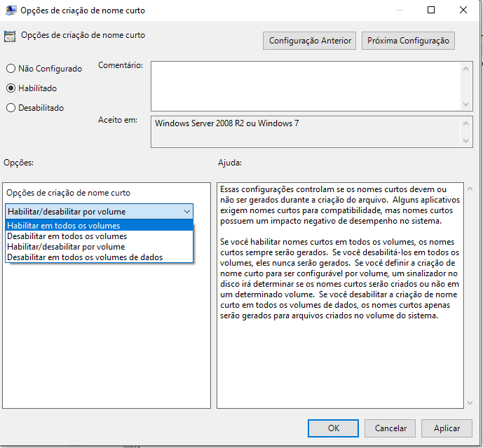
Task: Click the policy setting icon beside heading
Action: (10, 36)
